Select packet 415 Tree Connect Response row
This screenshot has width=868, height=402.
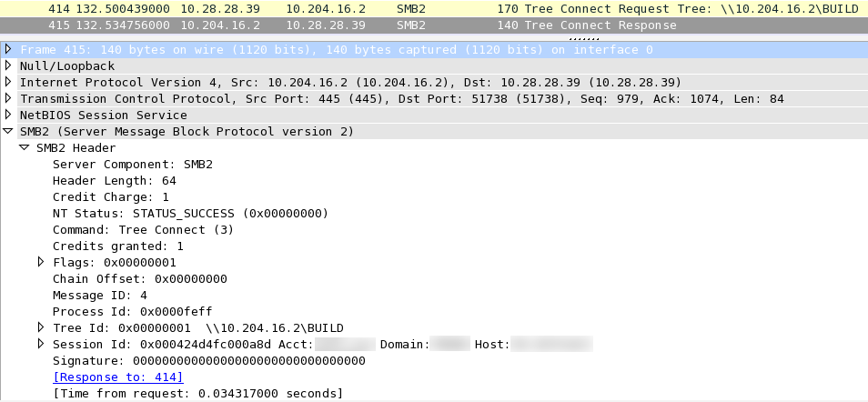[x=434, y=25]
